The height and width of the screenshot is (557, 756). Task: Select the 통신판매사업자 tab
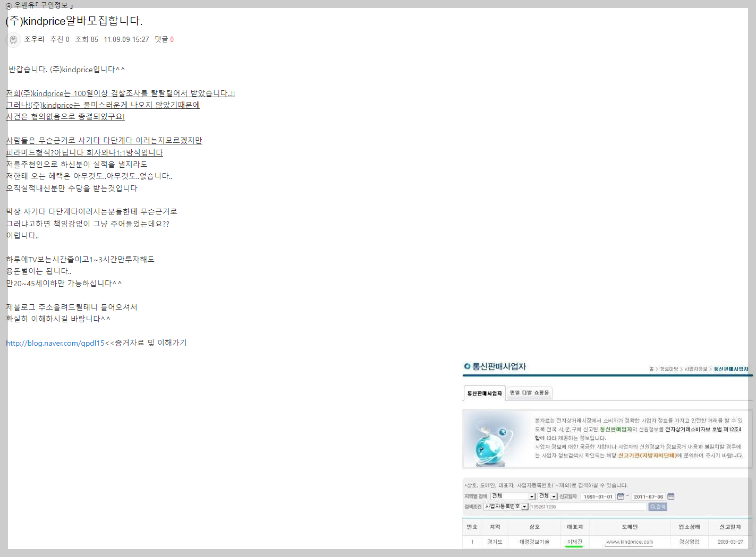(x=485, y=393)
